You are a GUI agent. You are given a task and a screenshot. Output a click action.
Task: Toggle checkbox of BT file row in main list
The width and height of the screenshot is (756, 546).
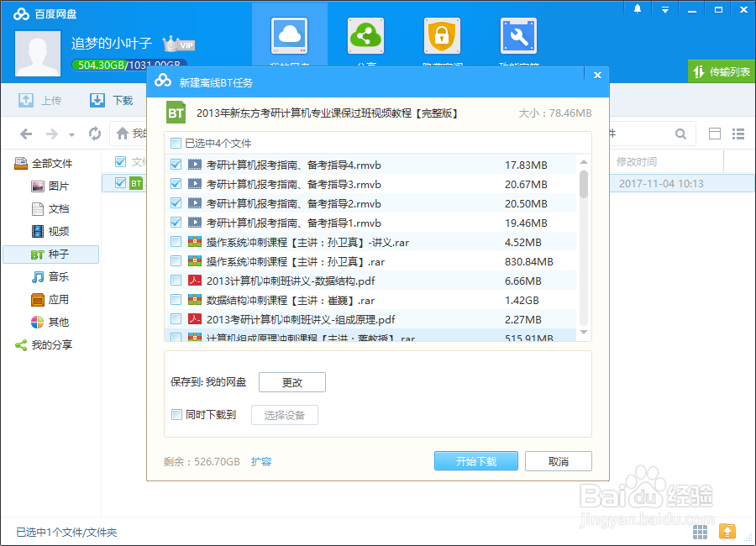point(120,183)
